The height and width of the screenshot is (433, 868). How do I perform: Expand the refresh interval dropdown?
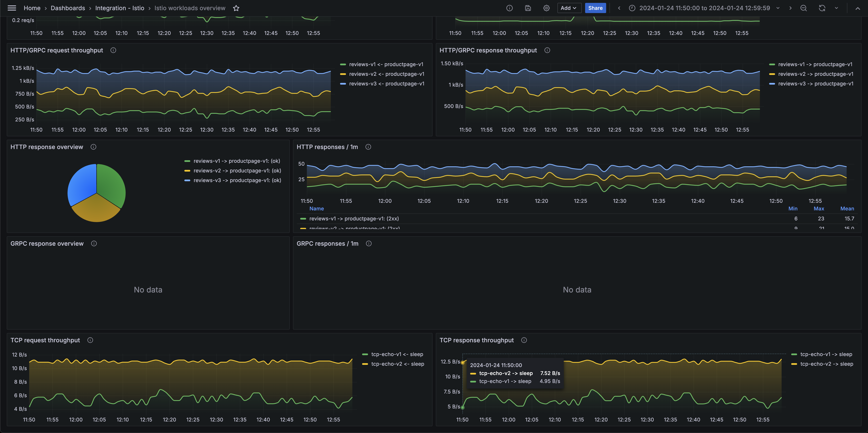[x=836, y=8]
